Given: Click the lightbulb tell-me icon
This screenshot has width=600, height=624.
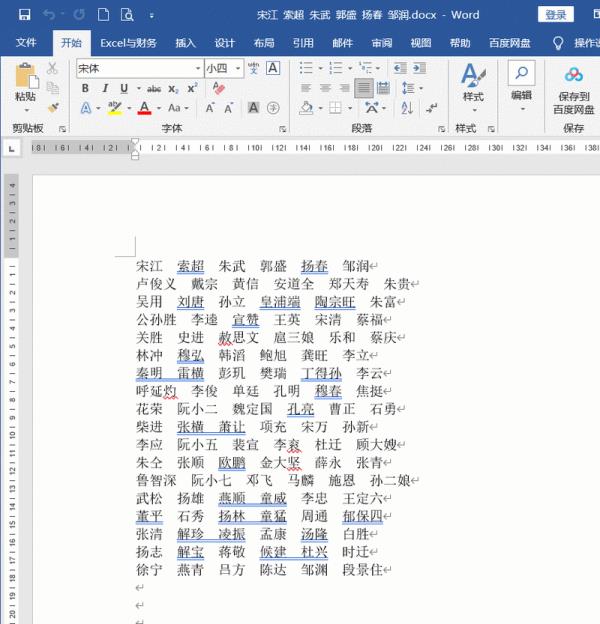Looking at the screenshot, I should click(x=558, y=43).
